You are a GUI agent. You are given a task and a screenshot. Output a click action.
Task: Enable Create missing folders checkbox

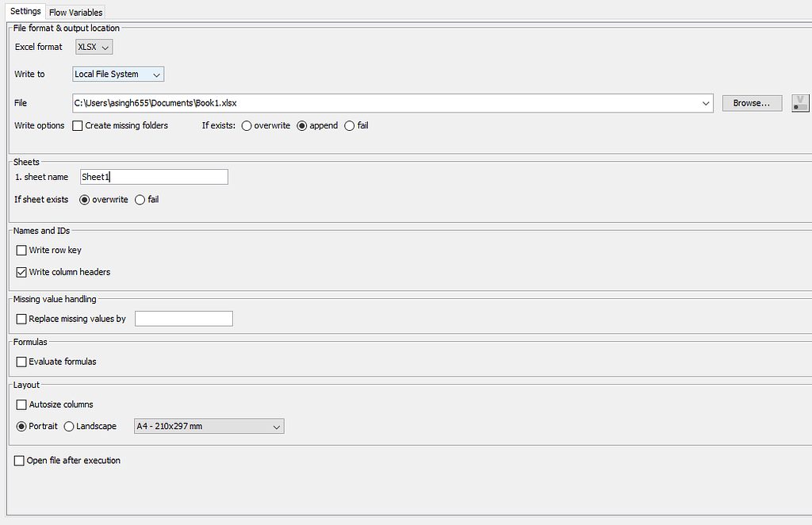78,126
